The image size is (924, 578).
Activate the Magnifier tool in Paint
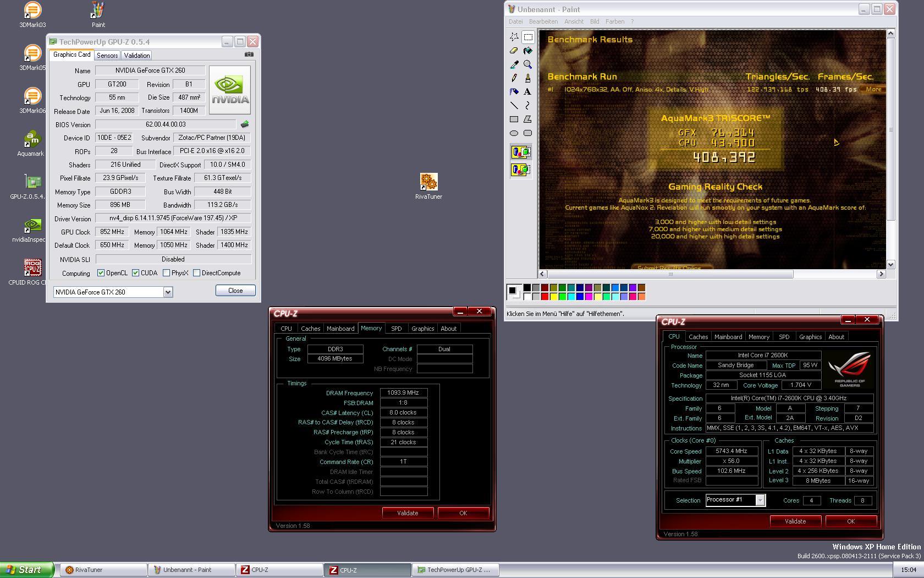[528, 64]
